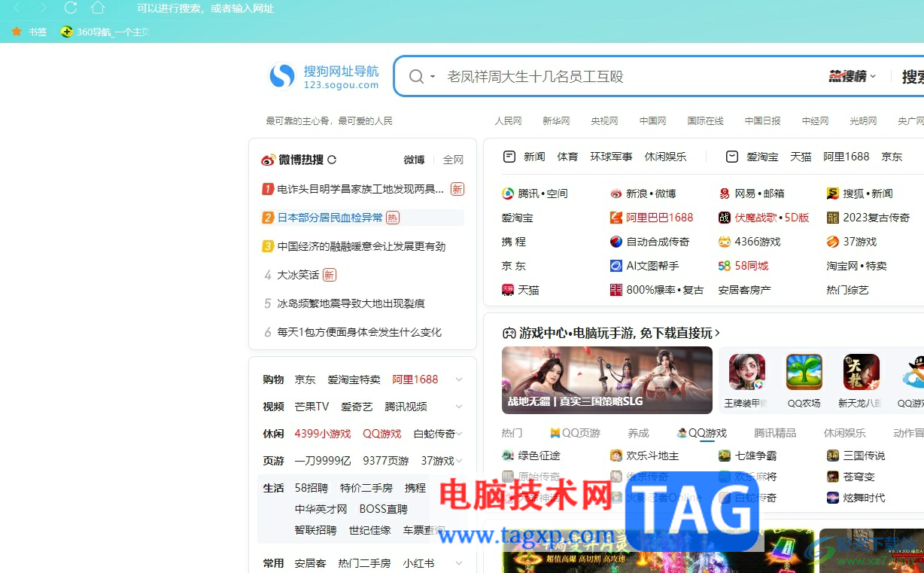Open hot topic 冰岛频繁地震导致大地出现裂痕

point(351,303)
